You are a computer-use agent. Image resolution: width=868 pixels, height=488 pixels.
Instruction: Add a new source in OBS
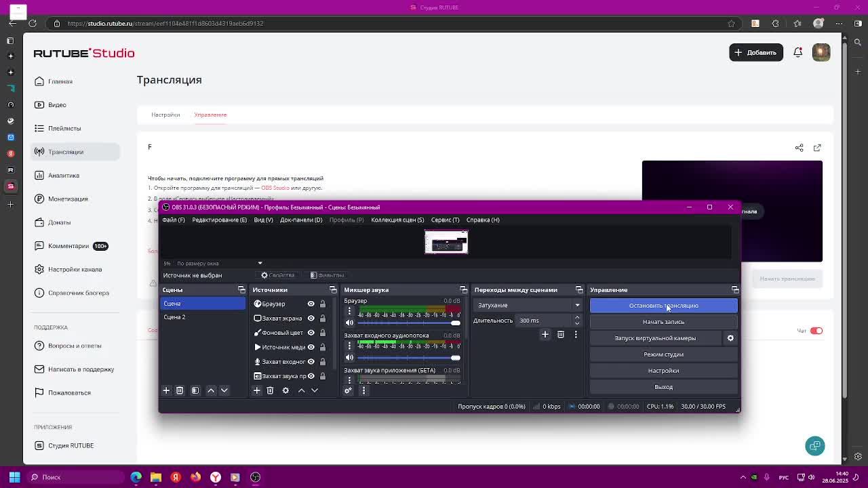257,390
